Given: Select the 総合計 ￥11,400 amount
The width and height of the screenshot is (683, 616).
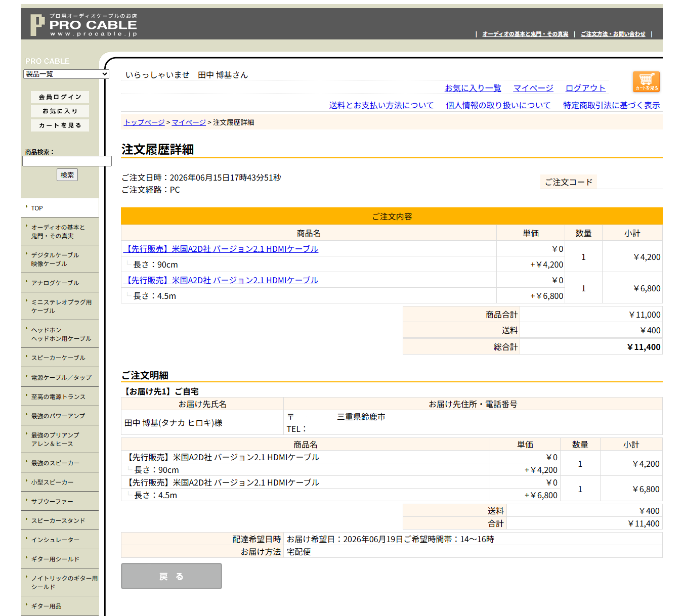Looking at the screenshot, I should [644, 347].
